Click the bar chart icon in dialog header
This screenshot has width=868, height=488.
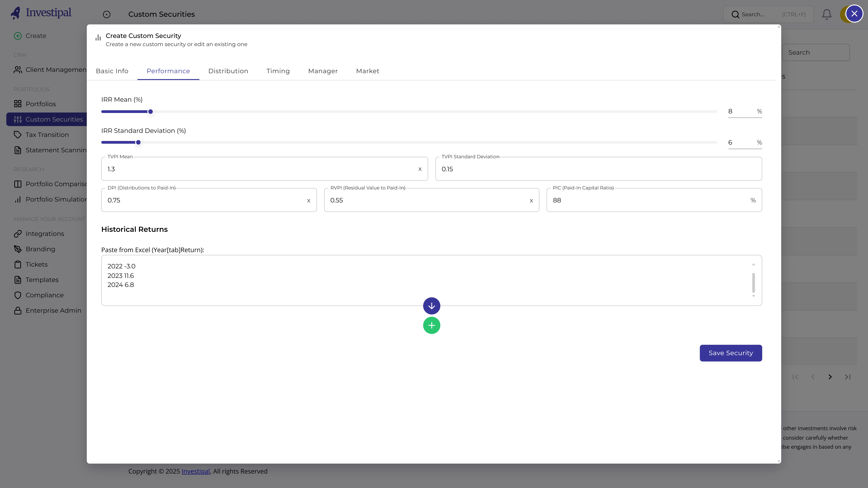(98, 38)
